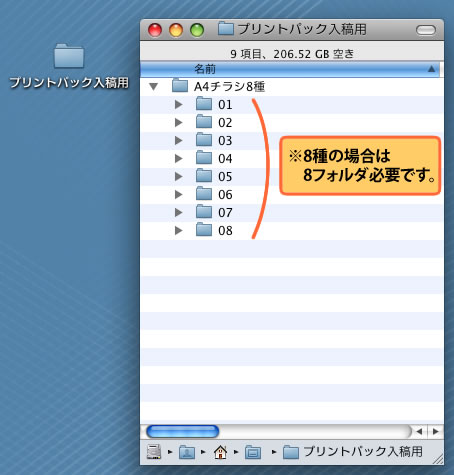
Task: Click the hard disk icon in path bar
Action: (x=154, y=452)
